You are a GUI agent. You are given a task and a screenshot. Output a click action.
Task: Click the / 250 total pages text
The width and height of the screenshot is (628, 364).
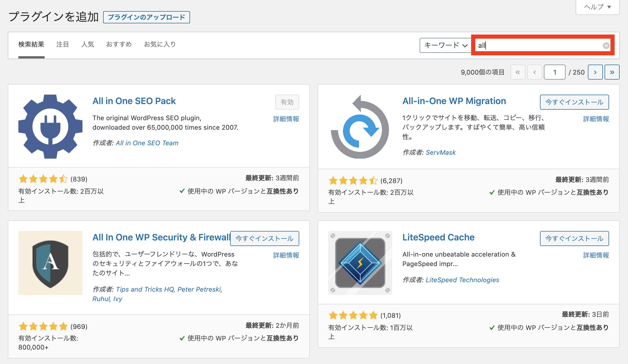coord(576,72)
